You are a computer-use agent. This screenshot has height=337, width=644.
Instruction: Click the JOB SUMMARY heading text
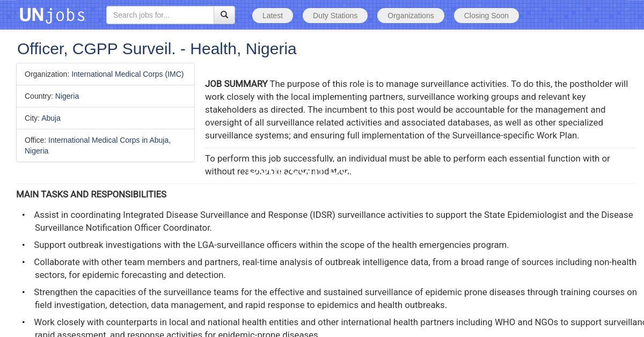pos(236,84)
